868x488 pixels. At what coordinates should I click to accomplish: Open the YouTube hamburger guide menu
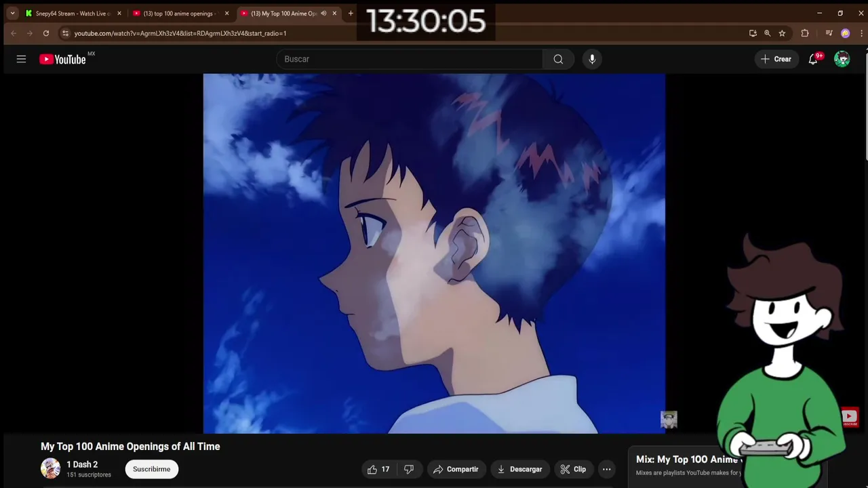click(21, 59)
